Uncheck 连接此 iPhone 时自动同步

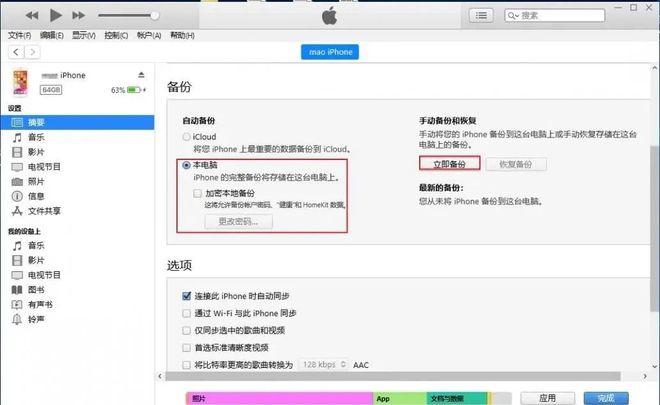[186, 296]
